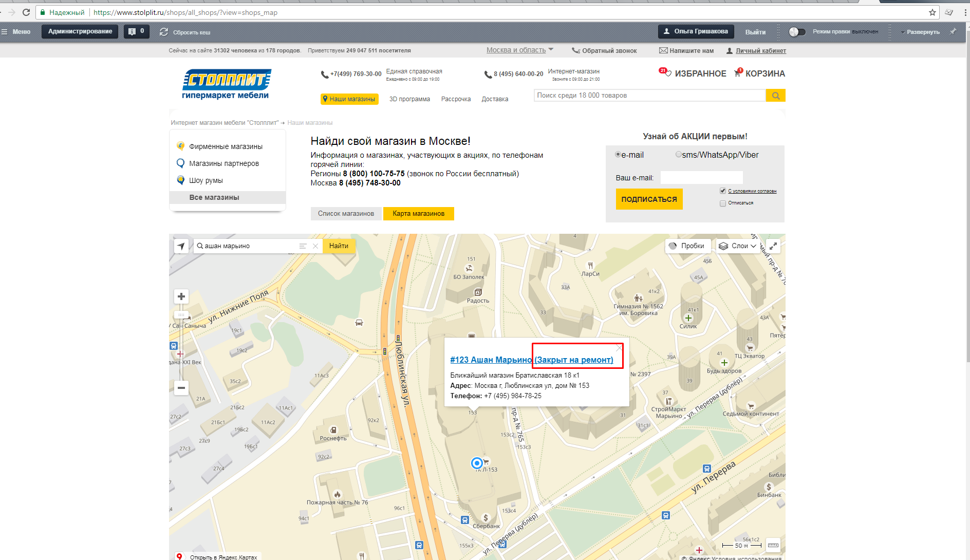The height and width of the screenshot is (560, 970).
Task: Select the e-mail radio option
Action: coord(618,155)
